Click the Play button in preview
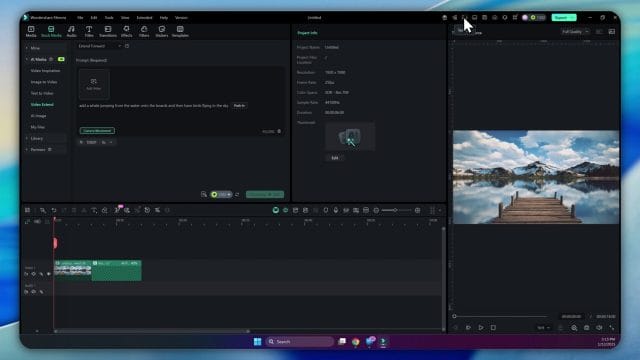The width and height of the screenshot is (640, 360). [481, 327]
